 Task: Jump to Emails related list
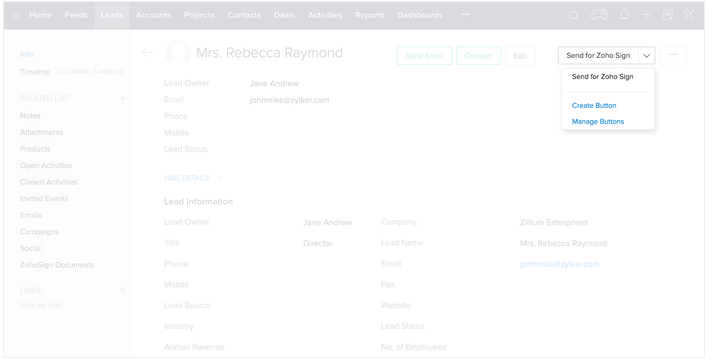click(x=31, y=215)
